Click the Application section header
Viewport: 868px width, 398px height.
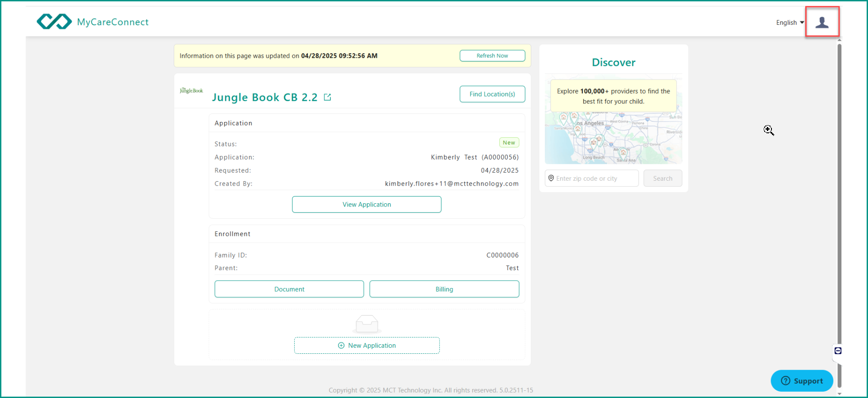[233, 123]
